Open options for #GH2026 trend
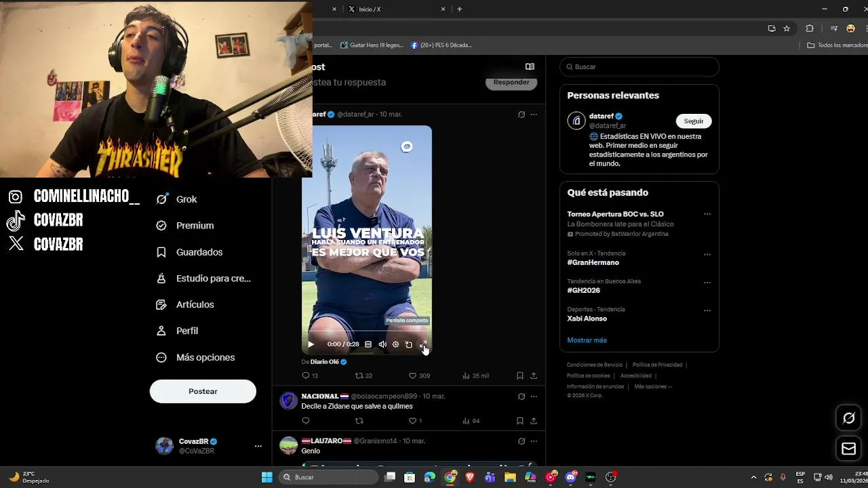The width and height of the screenshot is (868, 488). (707, 283)
